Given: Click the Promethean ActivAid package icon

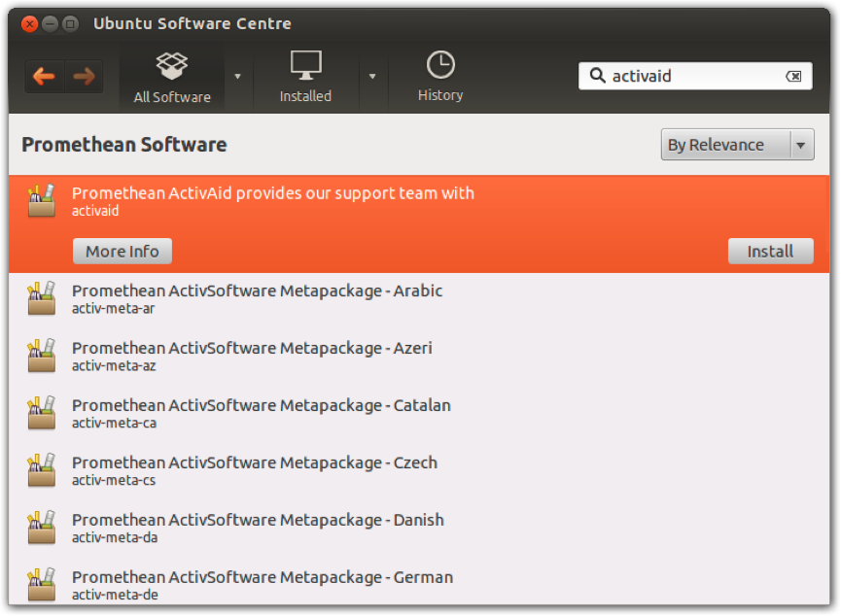Looking at the screenshot, I should click(41, 201).
